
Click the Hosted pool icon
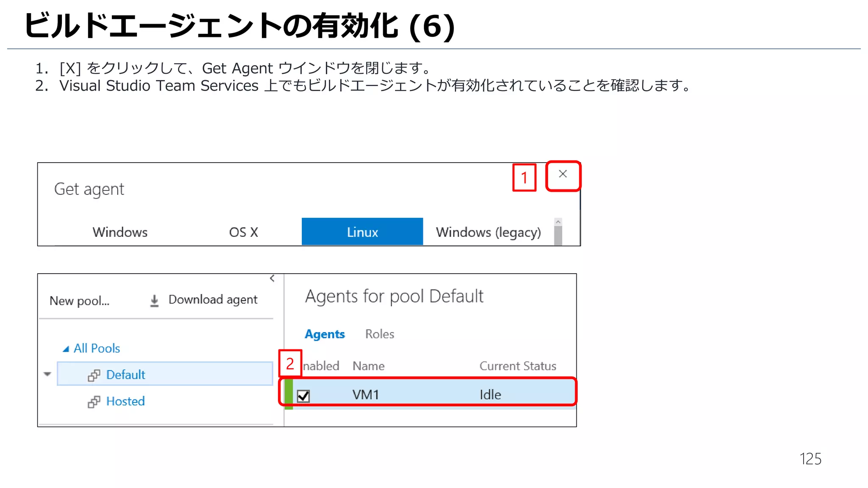coord(94,402)
